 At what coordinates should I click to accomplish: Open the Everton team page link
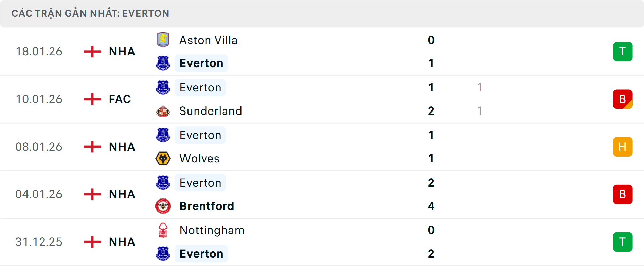[201, 63]
